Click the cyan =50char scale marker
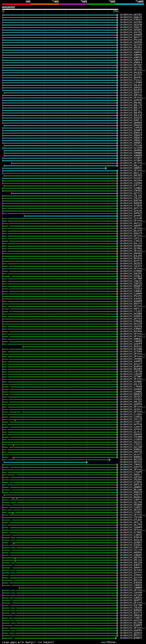The height and width of the screenshot is (644, 146). [103, 642]
